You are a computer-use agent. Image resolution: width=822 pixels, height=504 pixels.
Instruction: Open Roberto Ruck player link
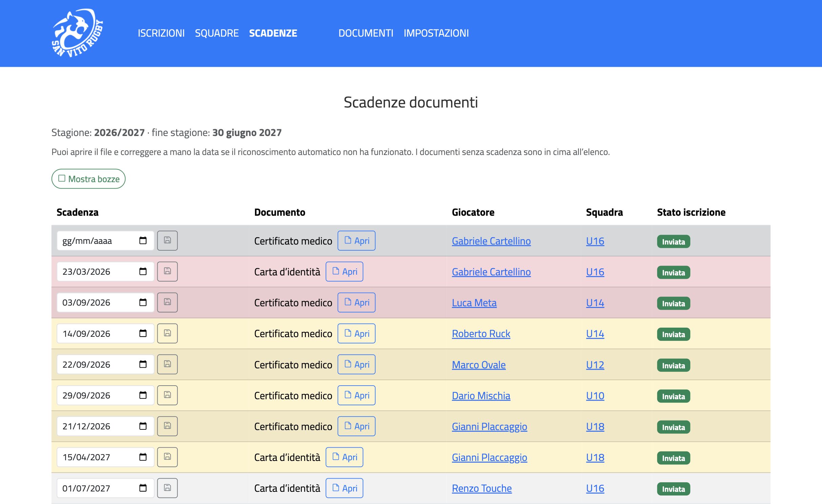point(481,334)
